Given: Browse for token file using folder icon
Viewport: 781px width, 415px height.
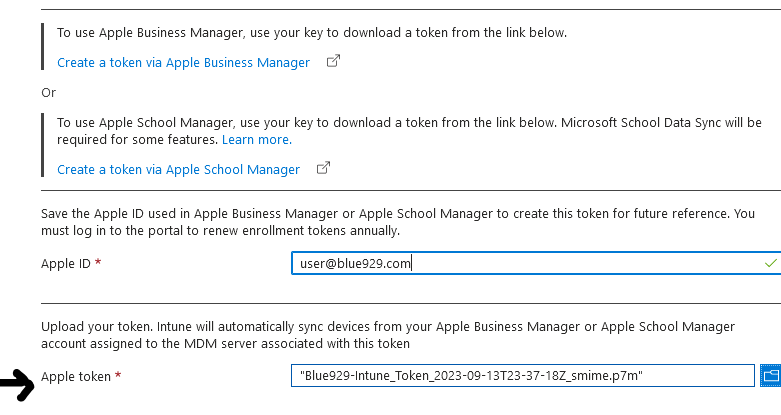Looking at the screenshot, I should click(x=770, y=375).
